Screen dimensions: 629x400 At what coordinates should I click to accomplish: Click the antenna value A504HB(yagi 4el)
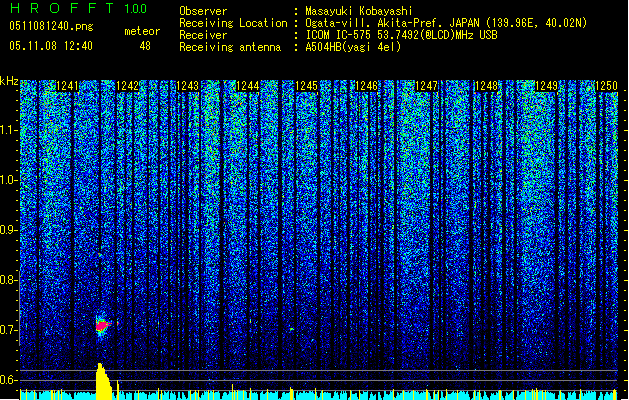[353, 47]
